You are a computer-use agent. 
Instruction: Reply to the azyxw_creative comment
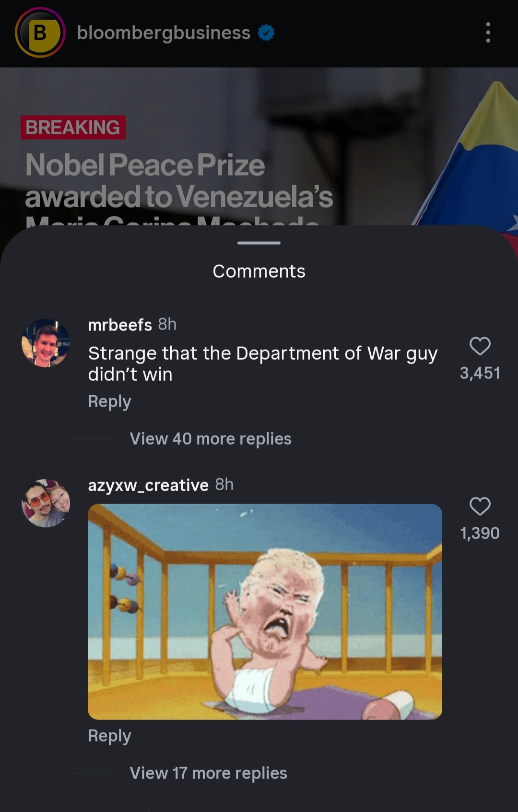(x=109, y=736)
